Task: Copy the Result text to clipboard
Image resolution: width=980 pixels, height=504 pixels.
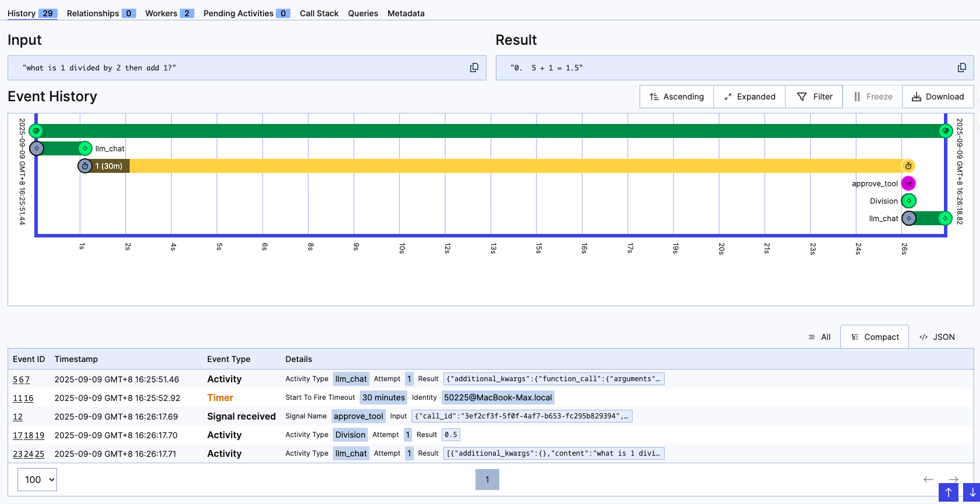Action: 961,68
